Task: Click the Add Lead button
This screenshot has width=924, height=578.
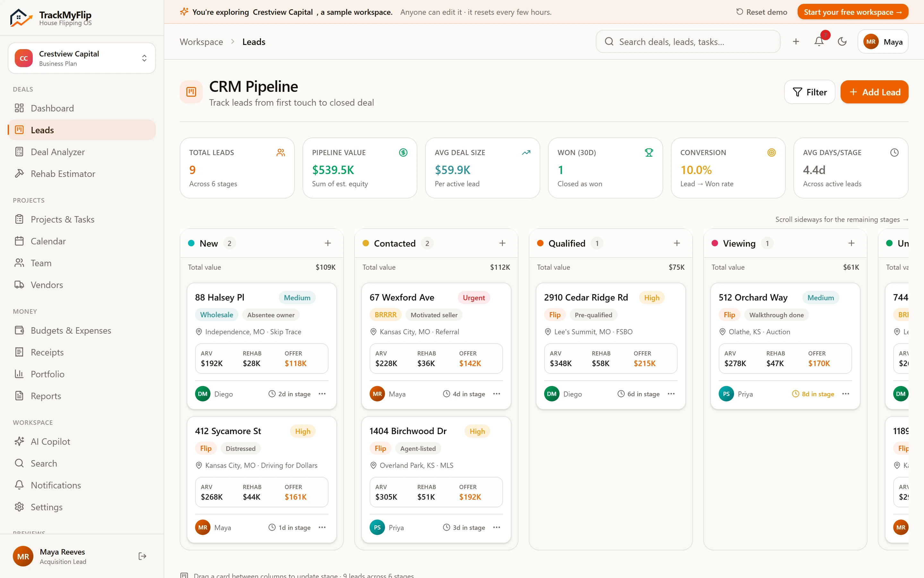Action: click(874, 92)
